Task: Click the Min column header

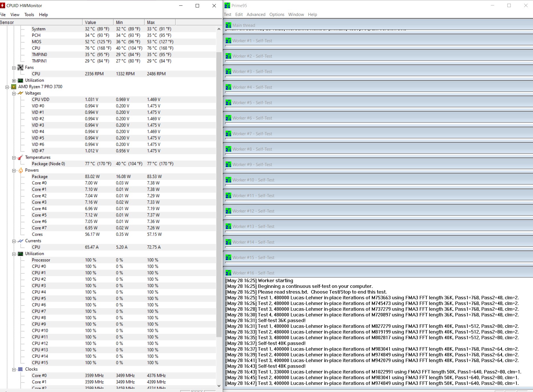Action: (x=129, y=22)
